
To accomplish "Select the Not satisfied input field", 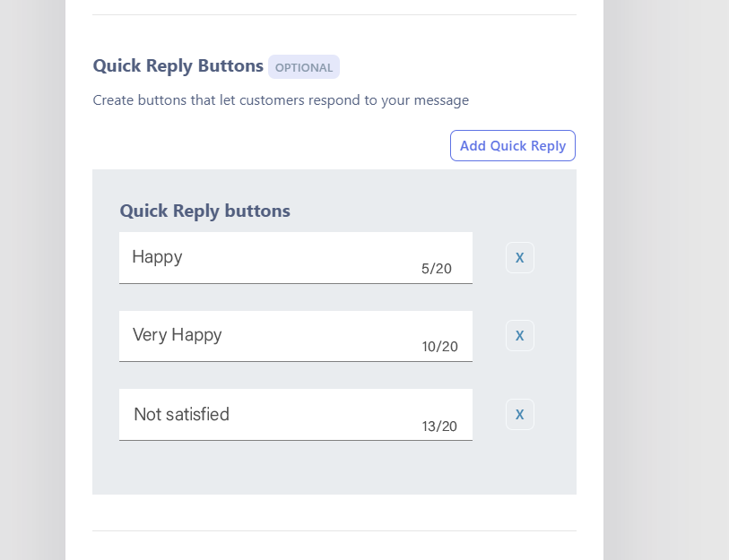I will click(269, 414).
